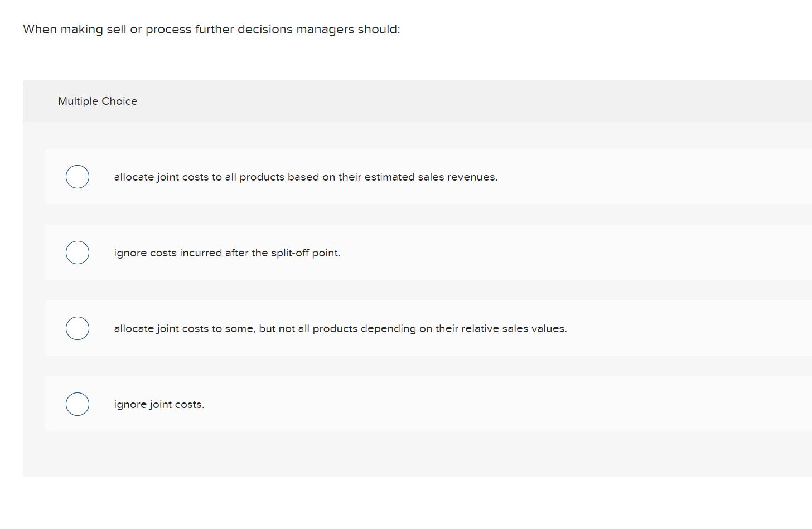Click the answer text 'ignore joint costs'
The height and width of the screenshot is (529, 812).
pos(159,404)
